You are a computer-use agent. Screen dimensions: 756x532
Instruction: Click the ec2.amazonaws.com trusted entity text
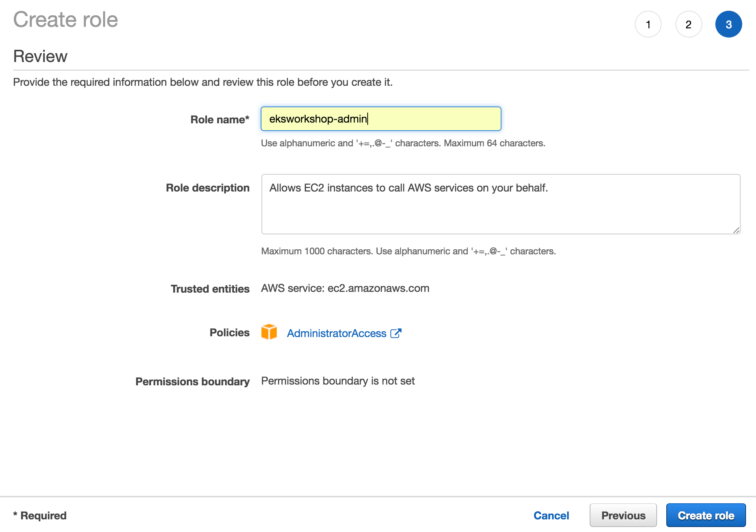point(378,288)
